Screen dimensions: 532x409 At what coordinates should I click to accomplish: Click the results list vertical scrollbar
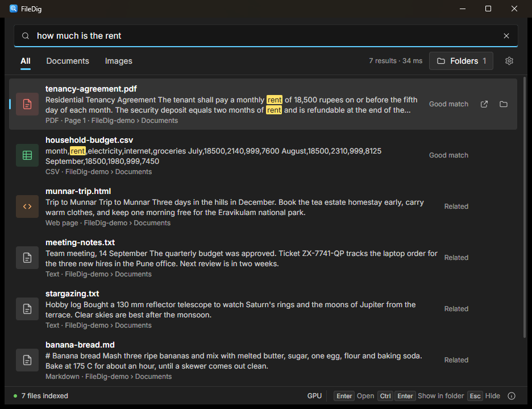pos(525,207)
